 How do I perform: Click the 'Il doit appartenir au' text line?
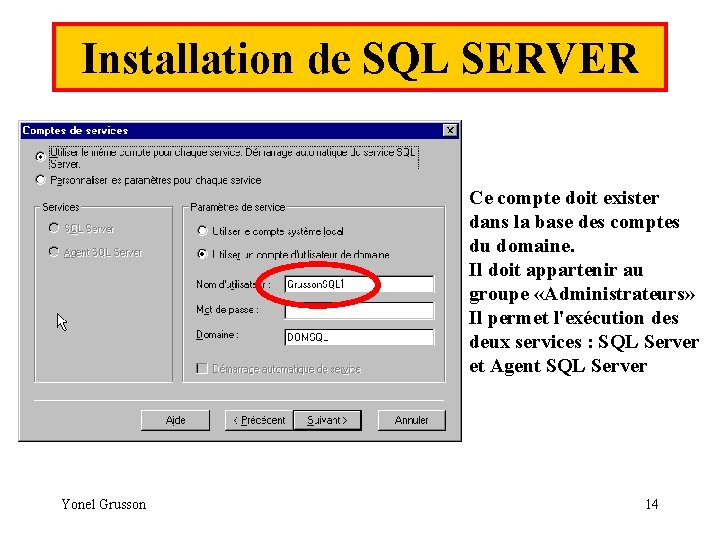556,270
